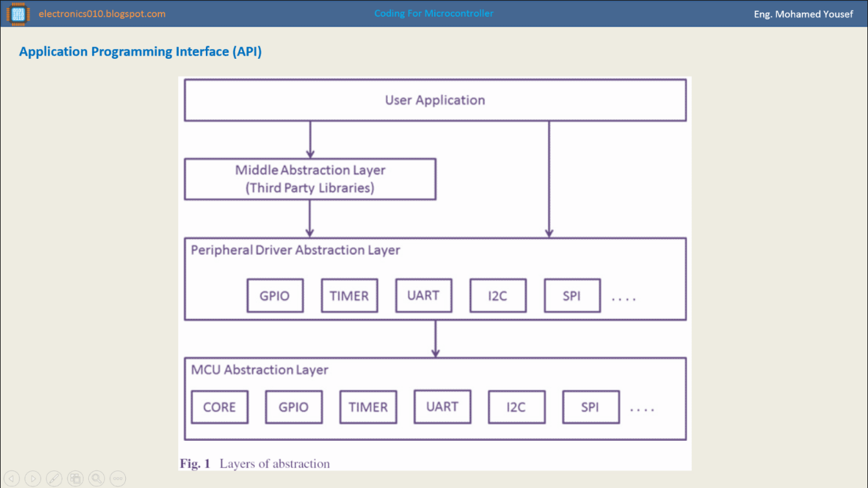Screen dimensions: 868x488
Task: Click CORE box in MCU layer
Action: (219, 407)
